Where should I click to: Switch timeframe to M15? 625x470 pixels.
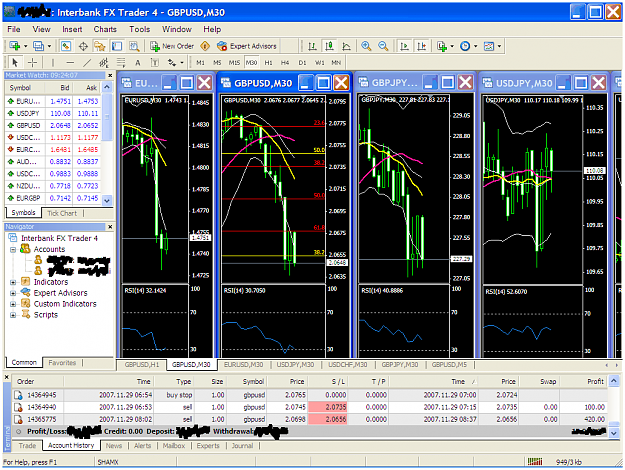(234, 63)
